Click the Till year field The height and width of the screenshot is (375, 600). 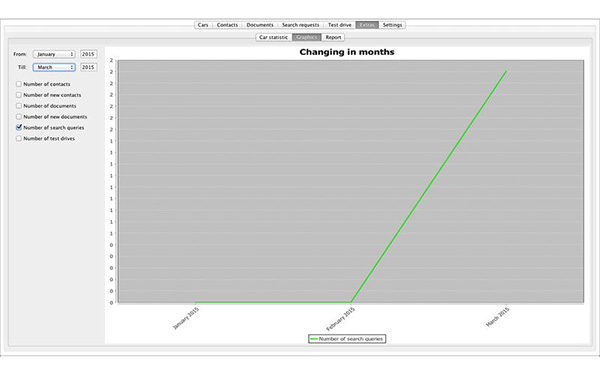point(88,67)
